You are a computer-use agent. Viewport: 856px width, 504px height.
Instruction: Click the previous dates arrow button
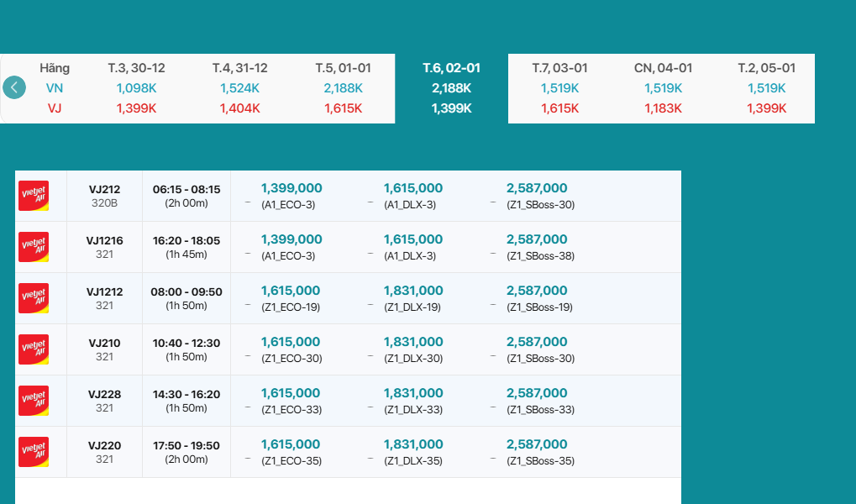point(14,87)
